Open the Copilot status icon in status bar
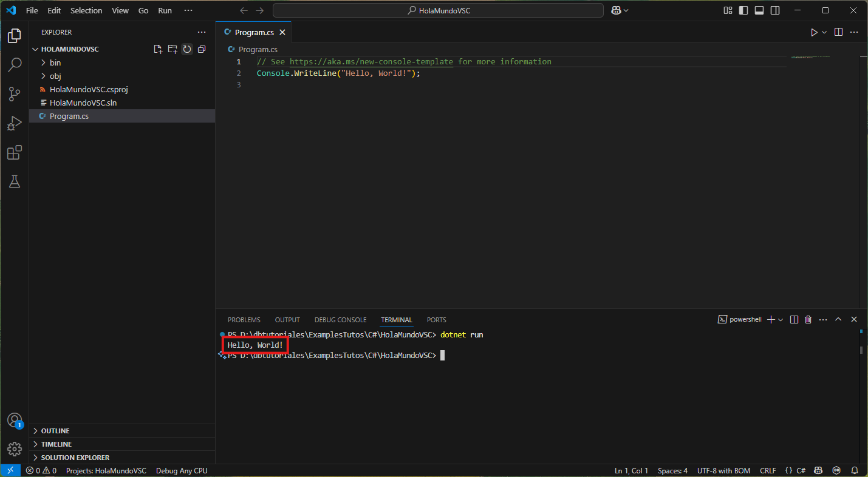Viewport: 868px width, 477px height. (818, 470)
